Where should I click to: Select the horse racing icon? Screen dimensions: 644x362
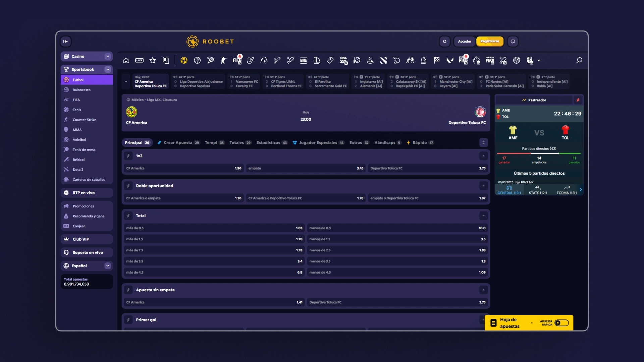tap(264, 60)
